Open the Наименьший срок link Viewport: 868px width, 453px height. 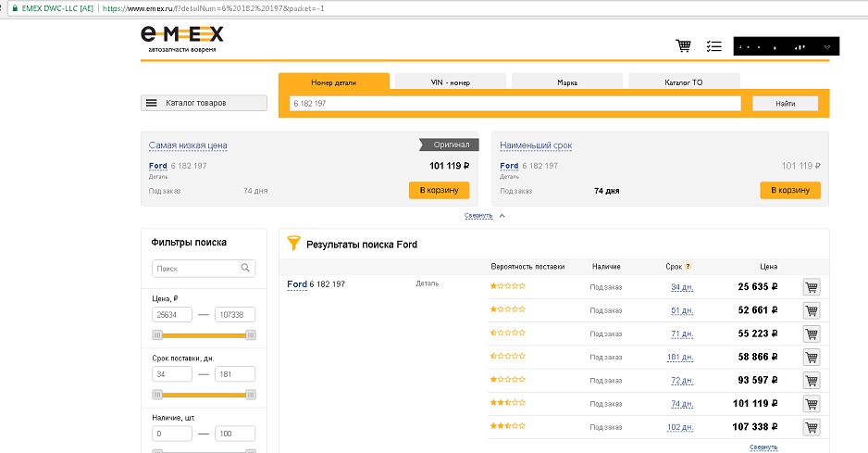(x=536, y=145)
